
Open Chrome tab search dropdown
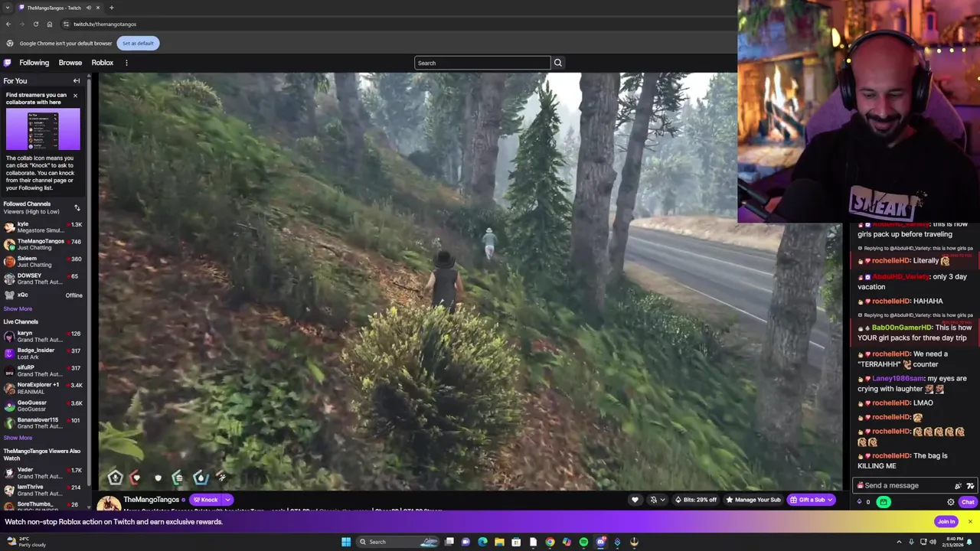[8, 8]
